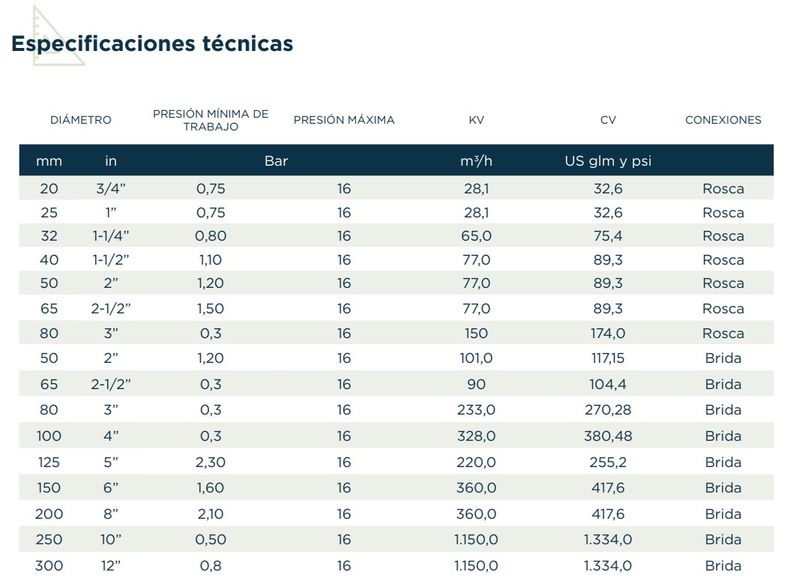Click the 75,4 CV value
The height and width of the screenshot is (587, 800).
tap(608, 236)
